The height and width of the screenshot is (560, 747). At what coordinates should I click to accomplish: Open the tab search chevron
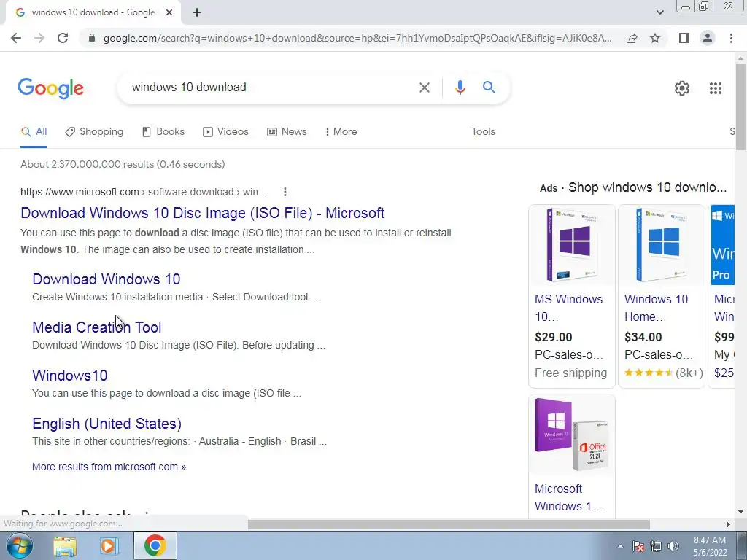pos(659,12)
